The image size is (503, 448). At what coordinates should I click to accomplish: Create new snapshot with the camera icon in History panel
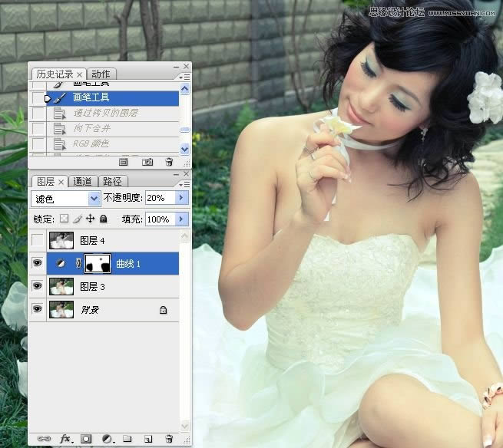pos(147,162)
